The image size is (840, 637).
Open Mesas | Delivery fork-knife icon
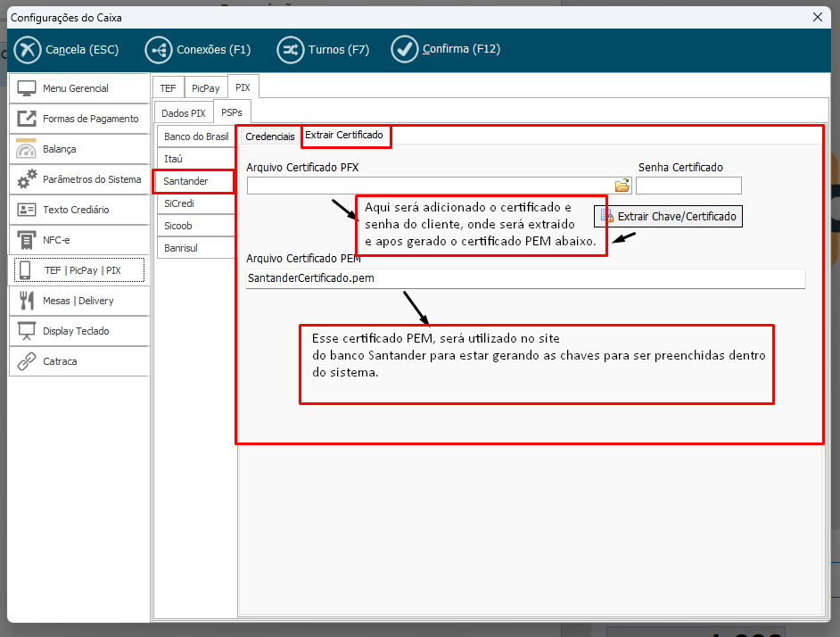tap(27, 301)
